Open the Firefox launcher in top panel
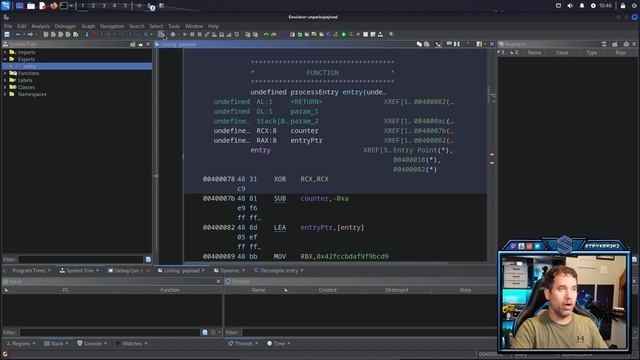Screen dimensions: 640x360 click(53, 6)
